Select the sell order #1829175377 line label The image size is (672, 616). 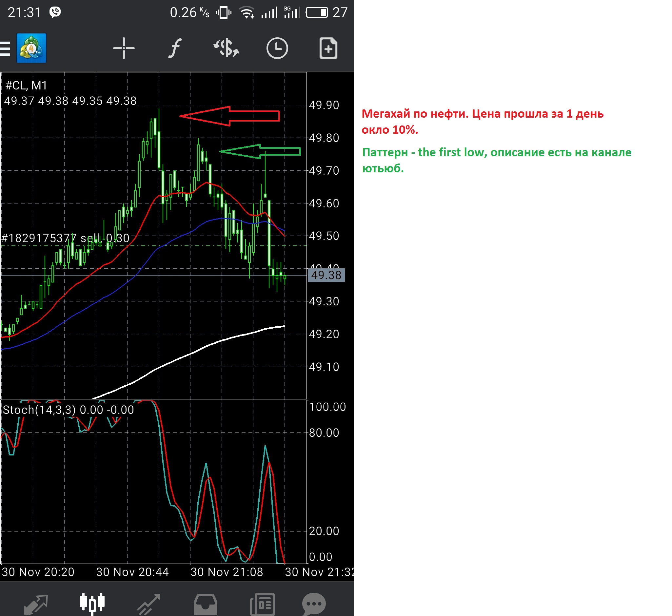65,238
